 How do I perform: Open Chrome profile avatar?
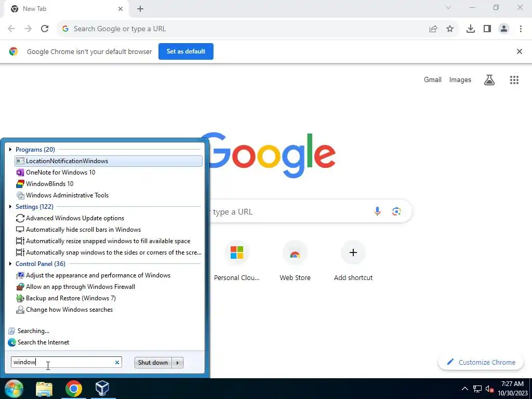pos(504,29)
